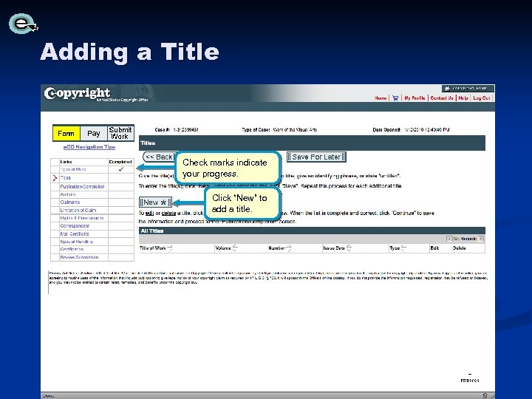Open Publication/Completion sidebar link
This screenshot has width=532, height=399.
click(x=82, y=187)
